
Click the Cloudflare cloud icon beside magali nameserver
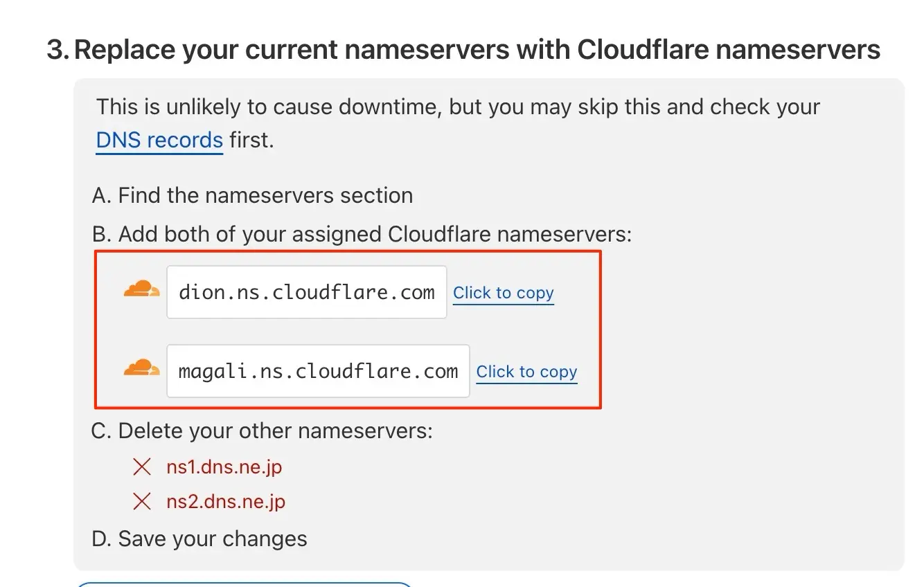click(x=141, y=368)
